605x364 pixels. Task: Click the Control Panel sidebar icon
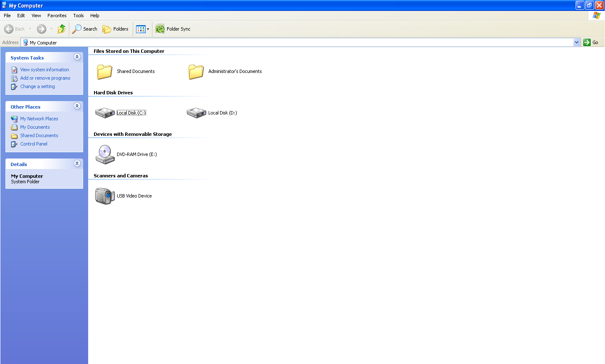pos(14,144)
